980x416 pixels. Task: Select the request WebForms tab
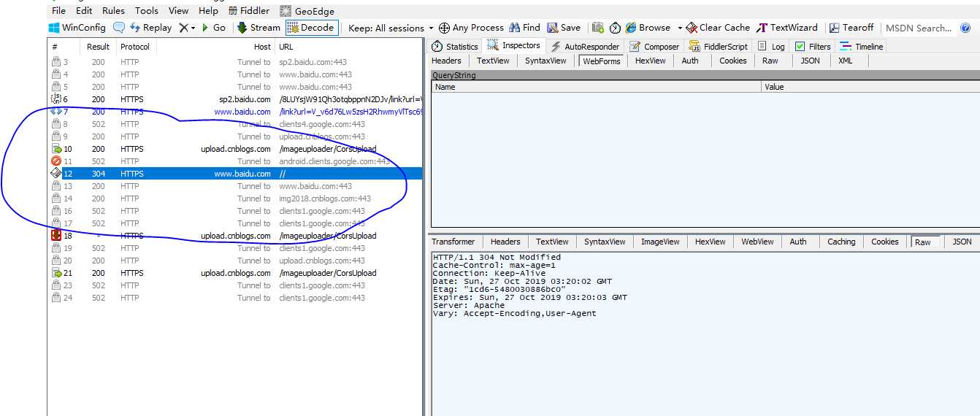602,61
